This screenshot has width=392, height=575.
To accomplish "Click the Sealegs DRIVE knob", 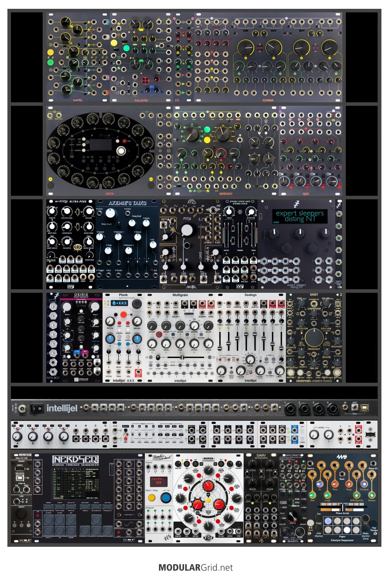I will click(221, 370).
